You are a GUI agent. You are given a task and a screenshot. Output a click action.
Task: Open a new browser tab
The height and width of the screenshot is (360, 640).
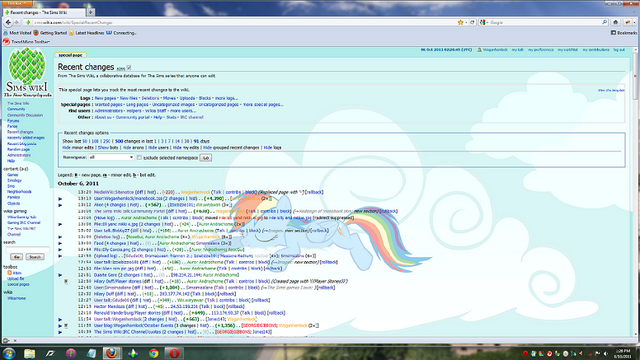pos(91,12)
